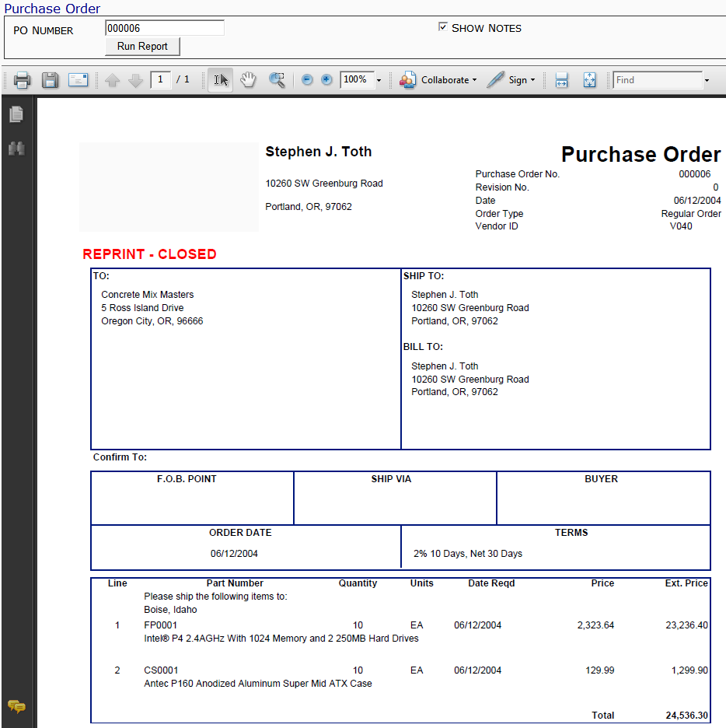
Task: Click the 'Oregon City, OR, 96666' address line
Action: coord(152,320)
